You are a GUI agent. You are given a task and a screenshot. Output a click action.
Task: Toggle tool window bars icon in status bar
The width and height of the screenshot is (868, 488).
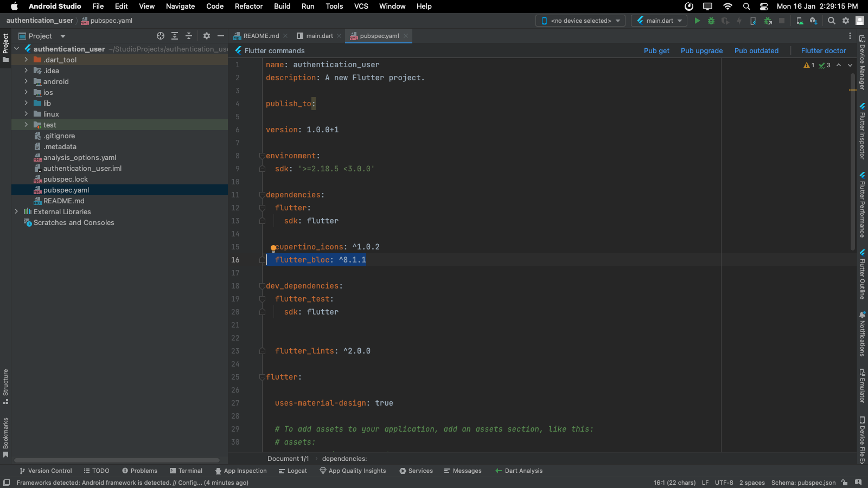coord(7,483)
